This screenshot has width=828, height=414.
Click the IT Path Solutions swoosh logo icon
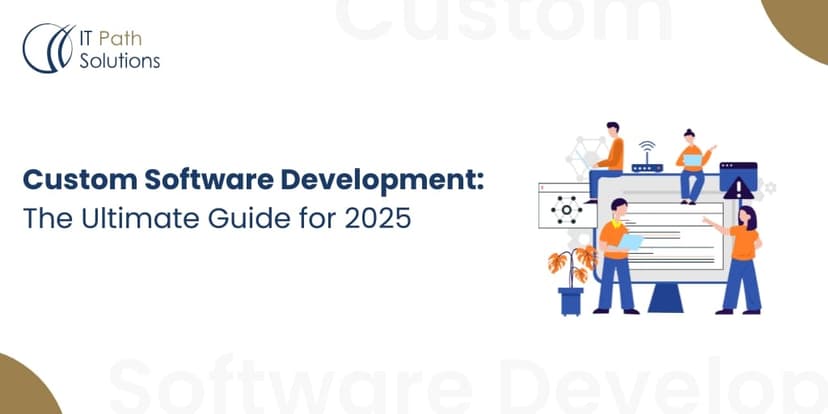tap(42, 48)
